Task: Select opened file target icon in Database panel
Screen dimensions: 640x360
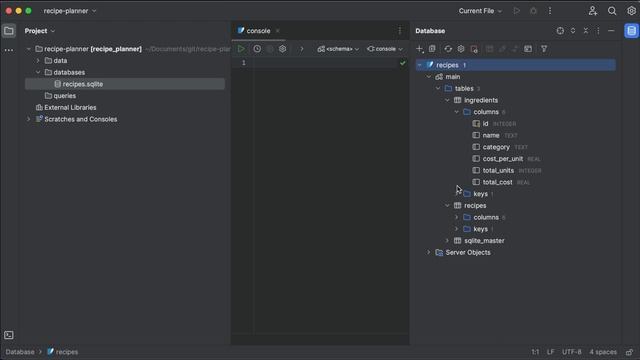Action: point(560,31)
